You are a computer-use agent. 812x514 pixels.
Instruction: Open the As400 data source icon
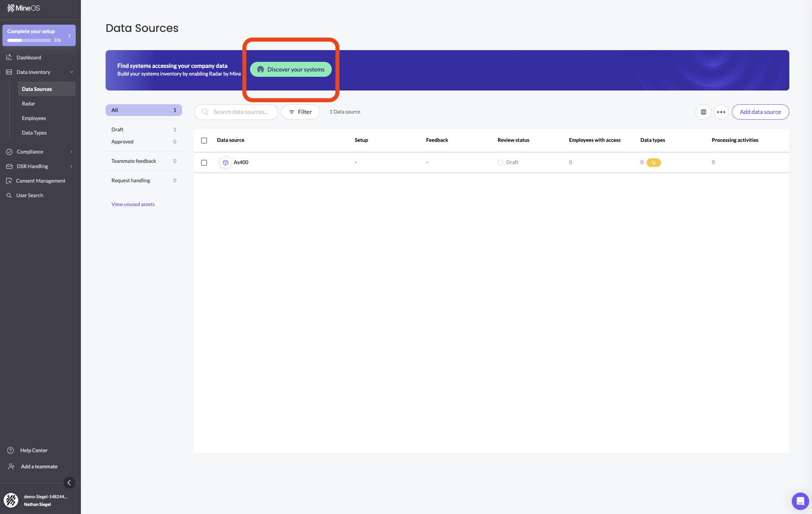point(225,162)
